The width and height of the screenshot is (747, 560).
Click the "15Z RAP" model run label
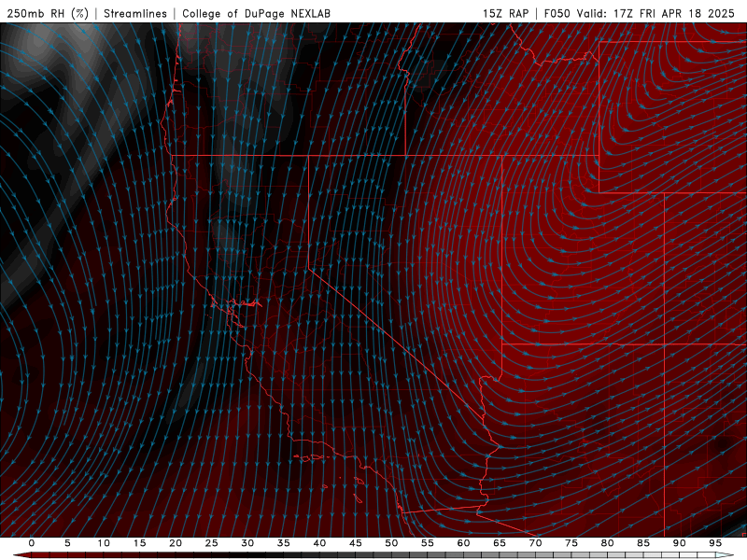[x=505, y=13]
